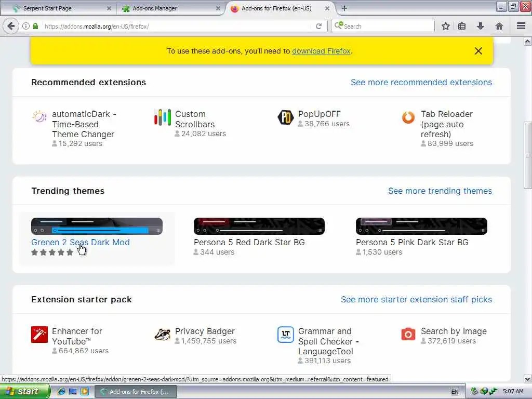
Task: Open a new tab with plus icon
Action: click(x=344, y=8)
